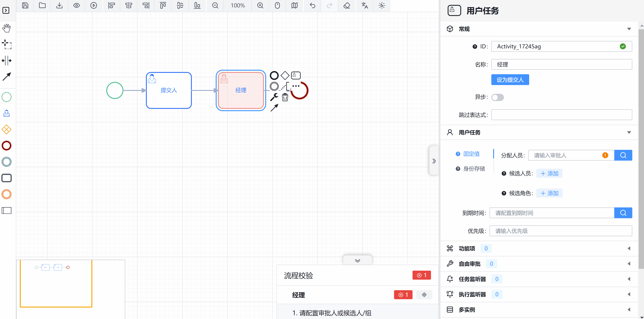
Task: Click the eye preview icon
Action: [77, 5]
